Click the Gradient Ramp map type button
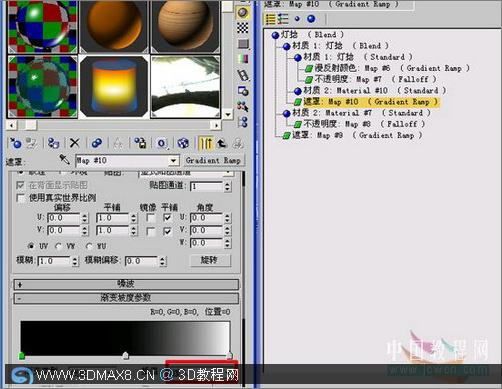The width and height of the screenshot is (502, 389). (x=213, y=160)
